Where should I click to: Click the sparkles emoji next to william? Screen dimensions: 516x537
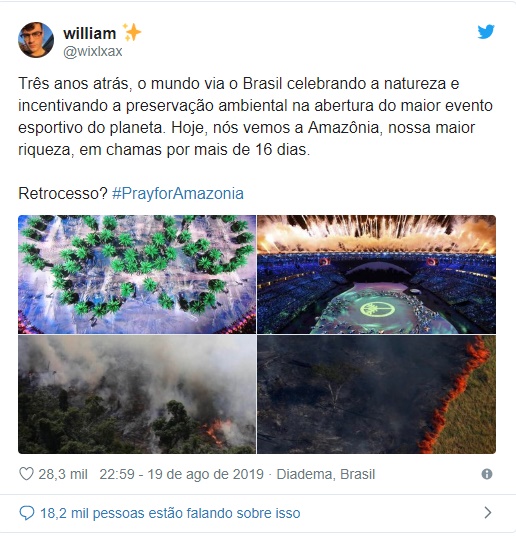[x=132, y=32]
